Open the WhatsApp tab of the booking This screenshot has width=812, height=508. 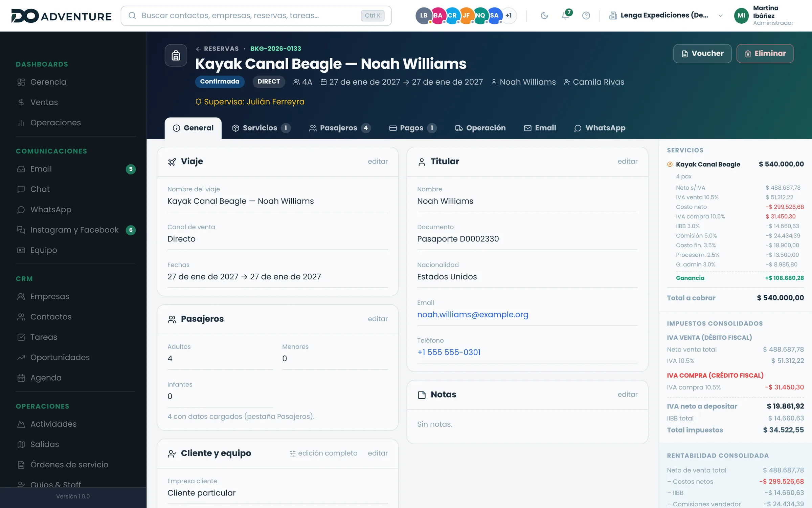[x=600, y=128]
